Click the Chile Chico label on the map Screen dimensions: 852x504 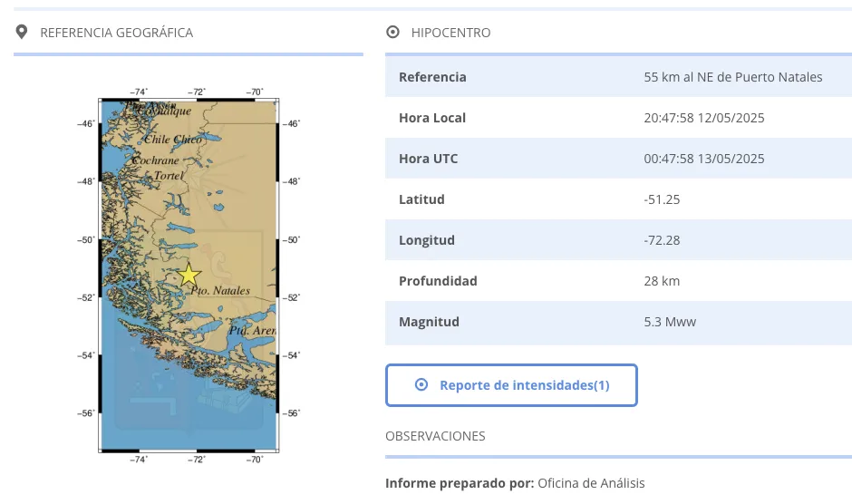click(x=173, y=140)
